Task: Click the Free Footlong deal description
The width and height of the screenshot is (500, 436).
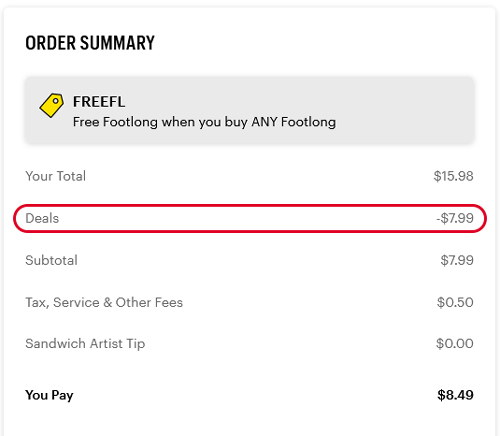Action: tap(204, 122)
